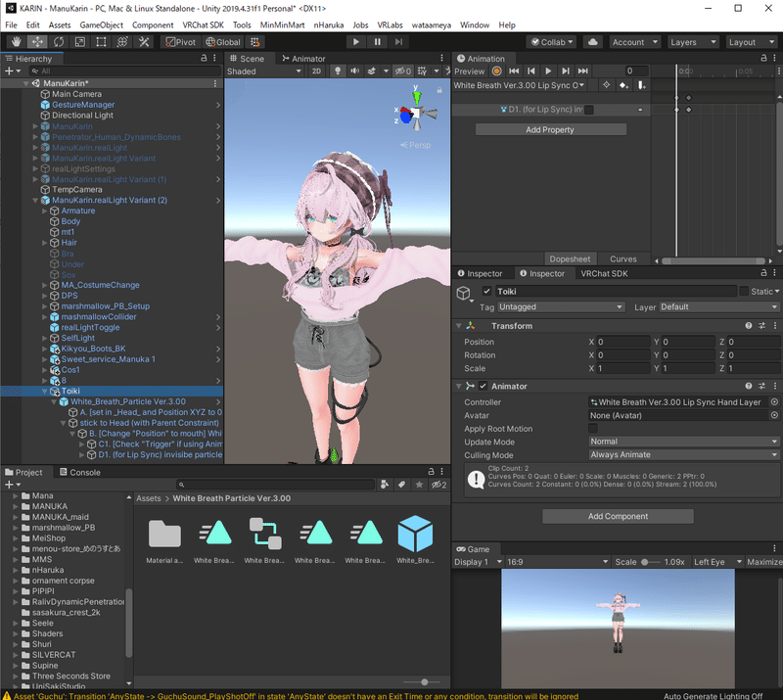Expand the Armature hierarchy item
This screenshot has width=783, height=700.
click(x=44, y=210)
